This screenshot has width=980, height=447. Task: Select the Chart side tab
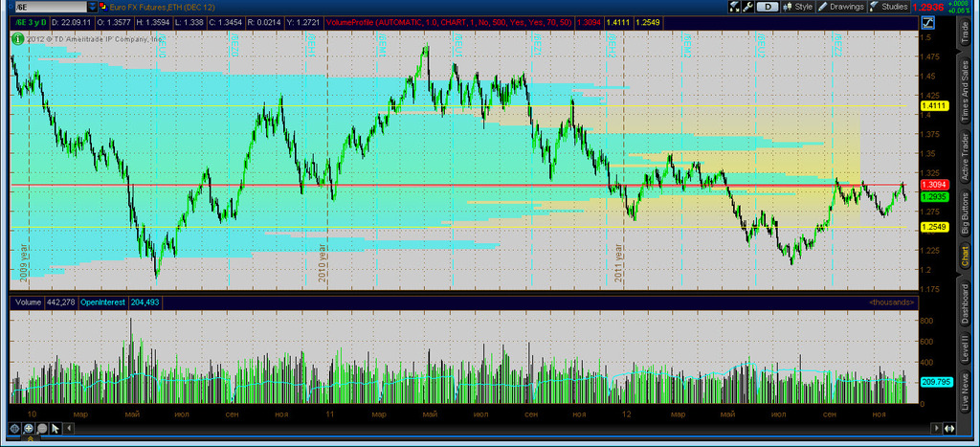tap(965, 257)
